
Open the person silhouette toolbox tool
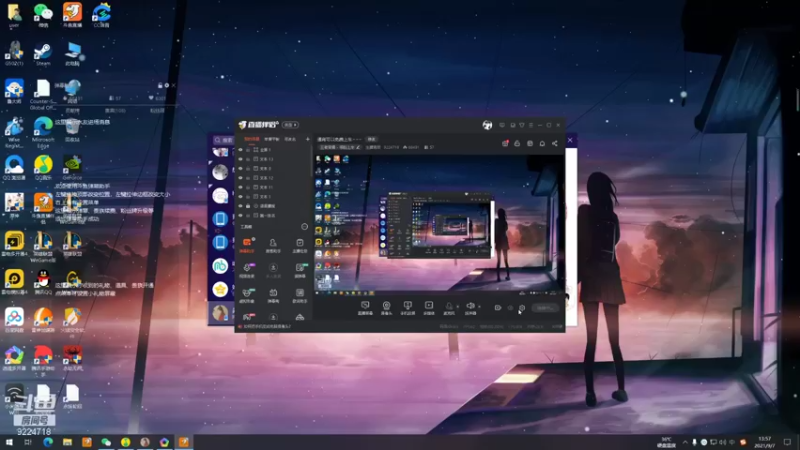click(273, 245)
